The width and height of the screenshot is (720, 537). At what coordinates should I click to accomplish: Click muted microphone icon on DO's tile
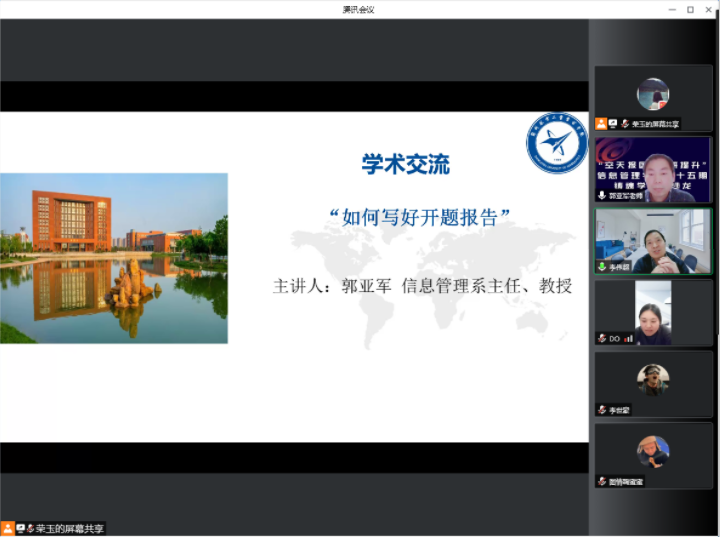(x=601, y=338)
